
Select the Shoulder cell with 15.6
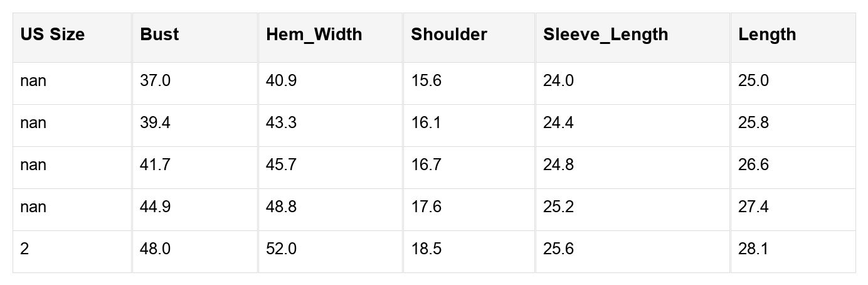(x=426, y=81)
